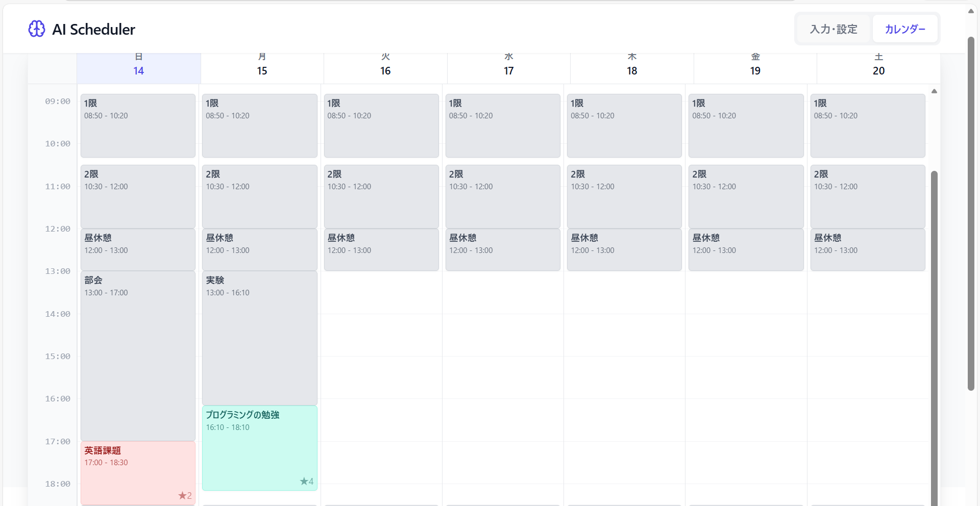Click the outer page scrollbar thumb

tap(971, 214)
